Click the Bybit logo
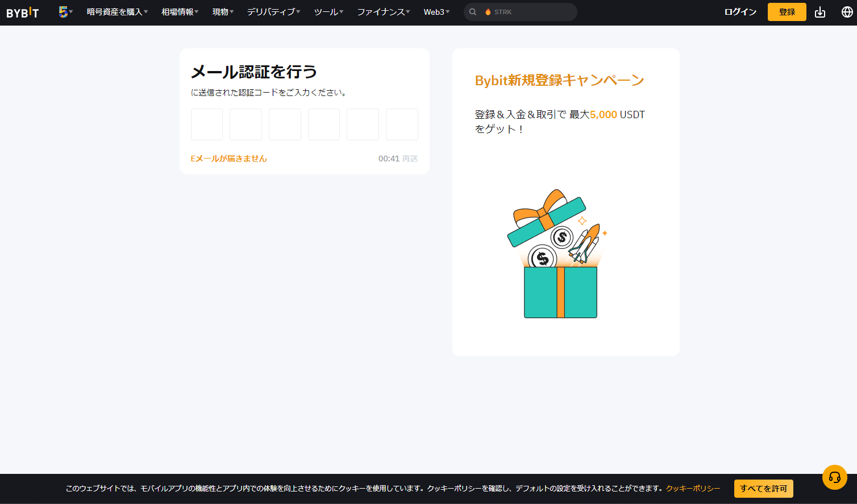 [23, 12]
